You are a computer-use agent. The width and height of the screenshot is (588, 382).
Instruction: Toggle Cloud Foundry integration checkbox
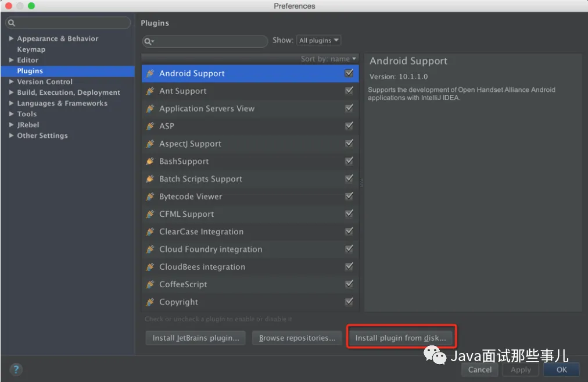tap(349, 249)
